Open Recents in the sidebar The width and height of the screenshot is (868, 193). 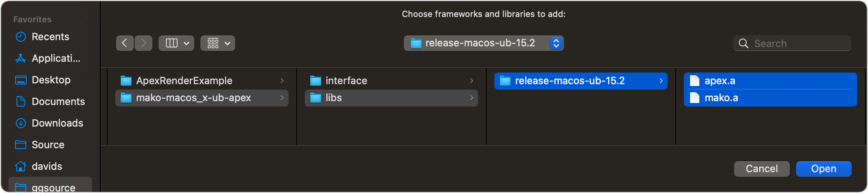(50, 37)
